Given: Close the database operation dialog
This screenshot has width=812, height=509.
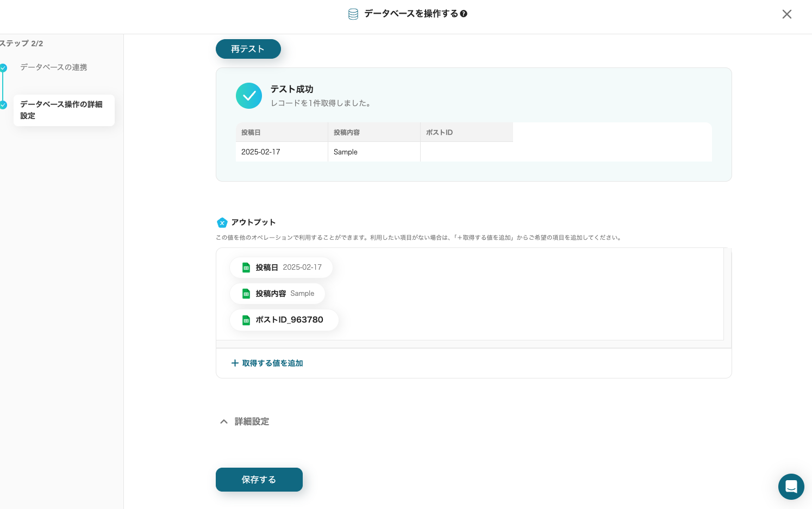Looking at the screenshot, I should pos(786,14).
